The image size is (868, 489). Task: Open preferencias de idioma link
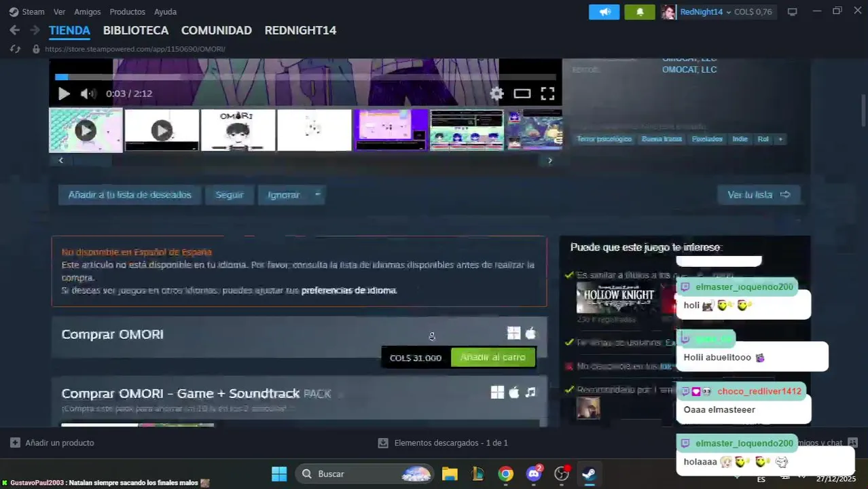pos(349,291)
